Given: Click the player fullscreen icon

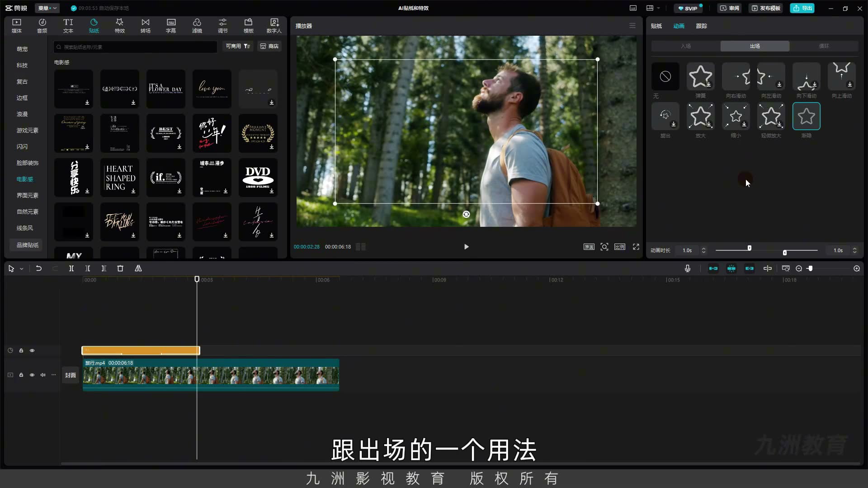Looking at the screenshot, I should [x=636, y=247].
